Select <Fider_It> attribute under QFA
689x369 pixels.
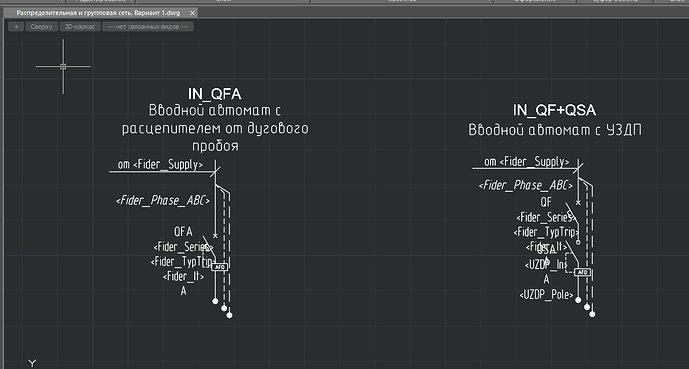183,276
